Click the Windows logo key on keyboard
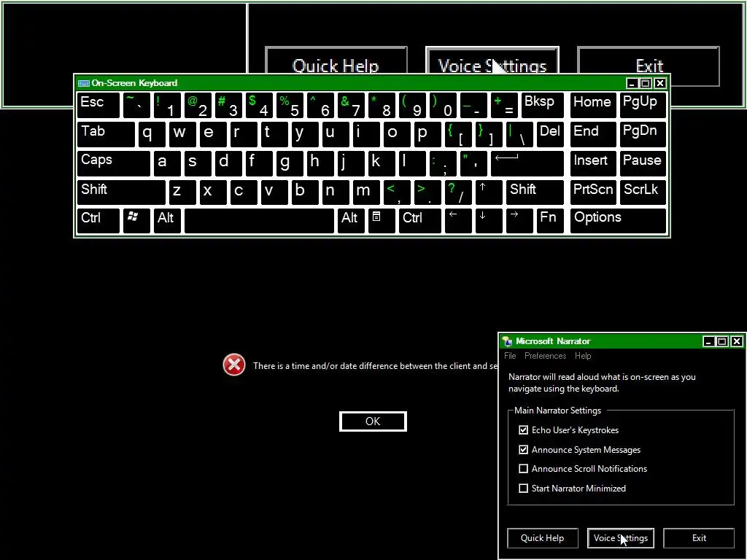The width and height of the screenshot is (747, 560). pyautogui.click(x=136, y=221)
